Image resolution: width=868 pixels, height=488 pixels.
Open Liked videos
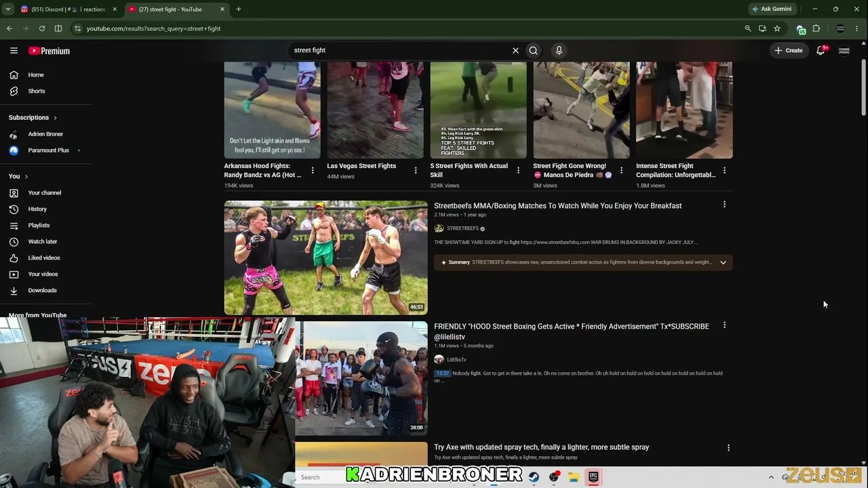pyautogui.click(x=45, y=258)
